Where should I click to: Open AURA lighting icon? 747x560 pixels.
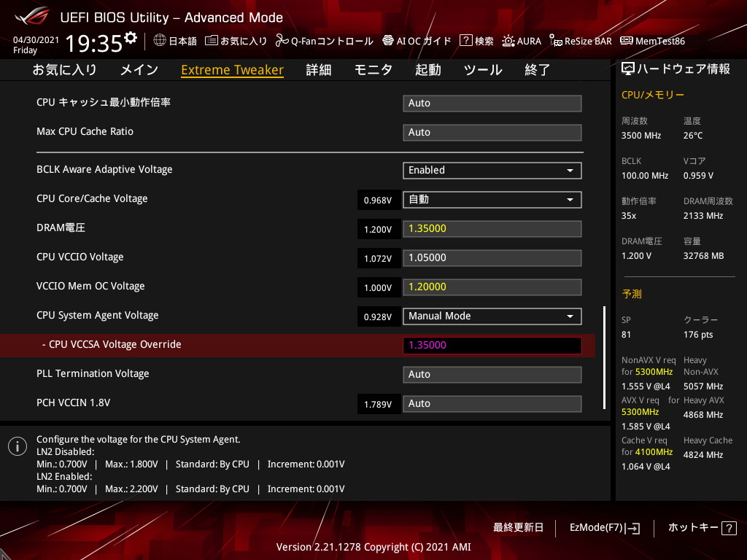click(508, 41)
